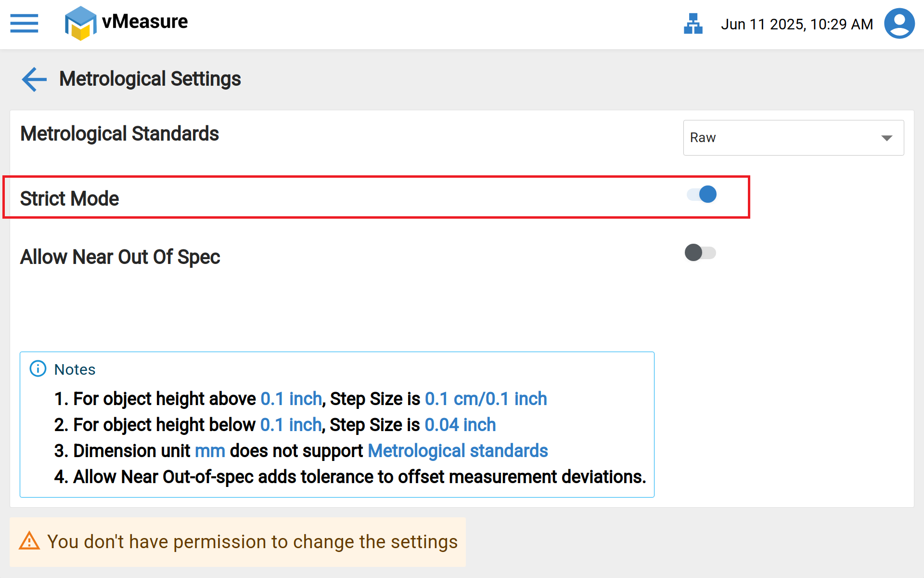The width and height of the screenshot is (924, 578).
Task: Disable the Strict Mode toggle
Action: (x=702, y=195)
